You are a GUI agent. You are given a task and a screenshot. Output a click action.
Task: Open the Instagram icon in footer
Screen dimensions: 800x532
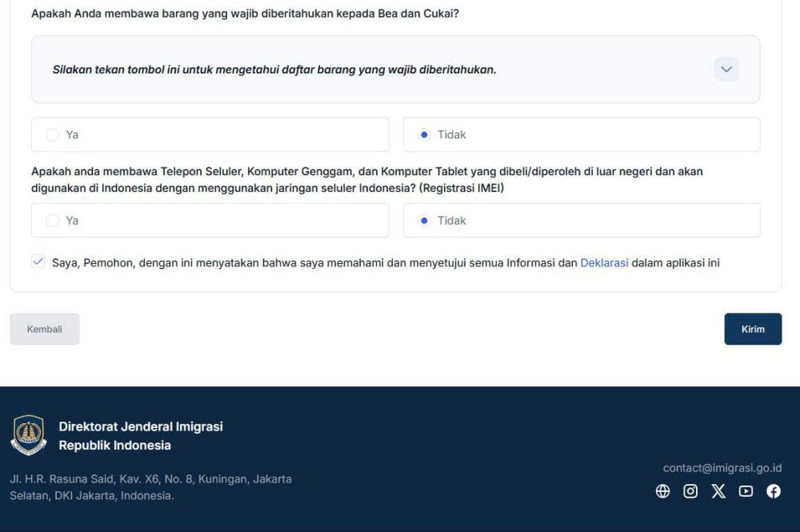690,491
